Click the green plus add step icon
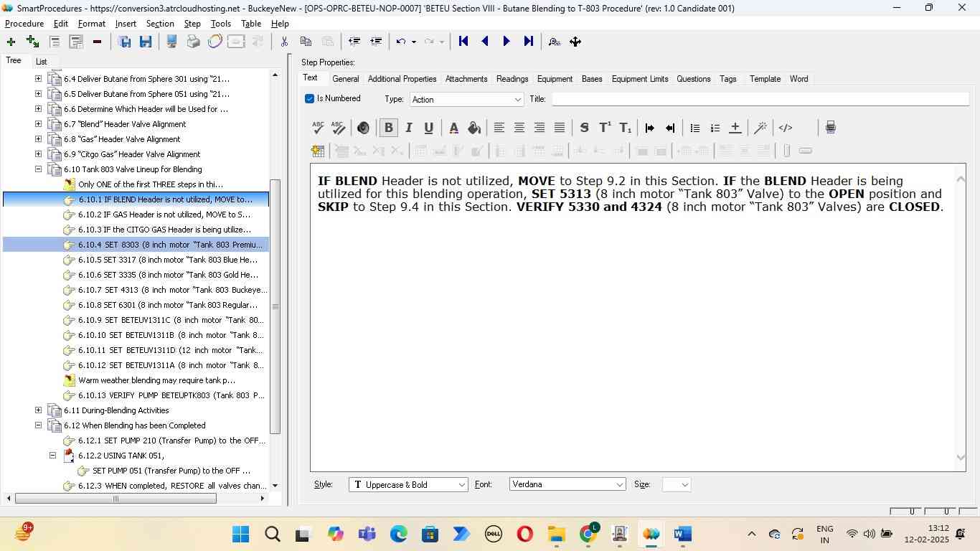The width and height of the screenshot is (980, 551). click(x=11, y=42)
